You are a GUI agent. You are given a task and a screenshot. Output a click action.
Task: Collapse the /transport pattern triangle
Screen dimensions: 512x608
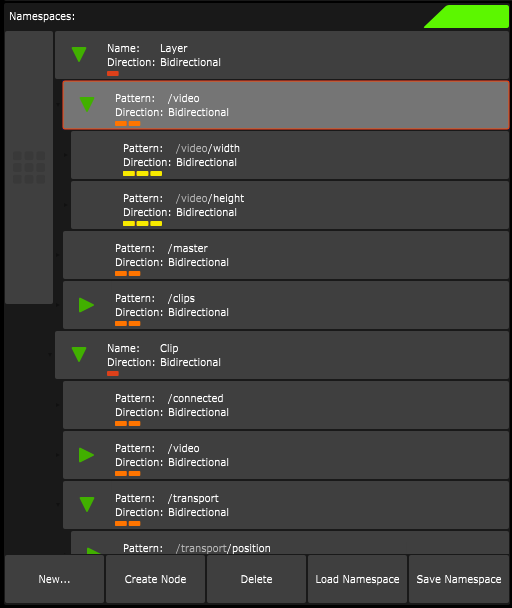point(87,504)
